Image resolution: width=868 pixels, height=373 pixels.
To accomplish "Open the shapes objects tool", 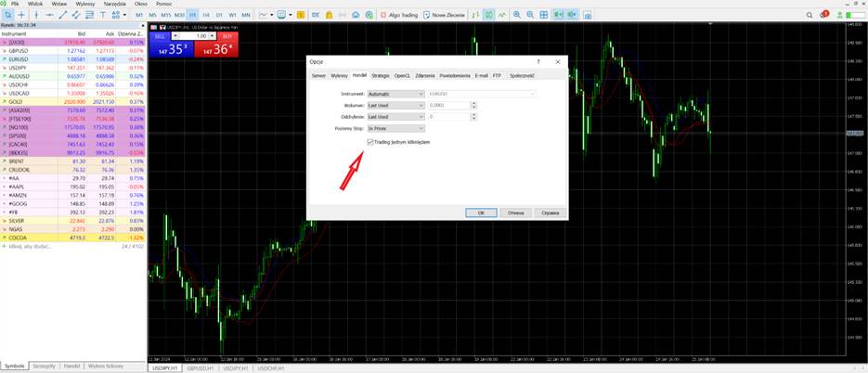I will point(116,15).
